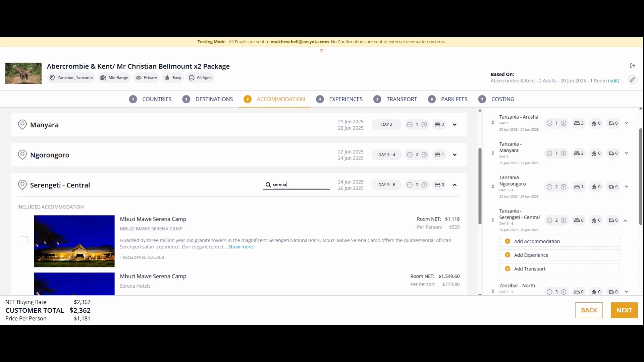Click the accommodation search field containing serena
Screen dimensions: 644x362
297,185
